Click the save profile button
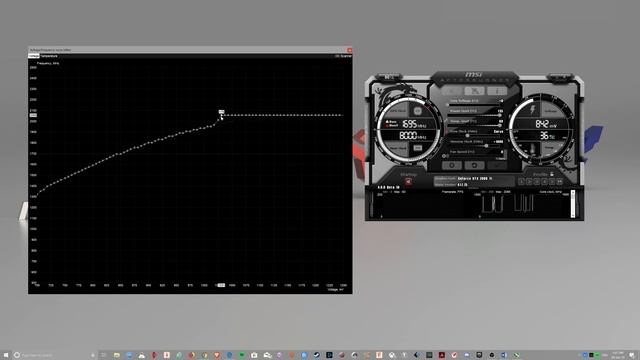Image resolution: width=640 pixels, height=360 pixels. [560, 181]
